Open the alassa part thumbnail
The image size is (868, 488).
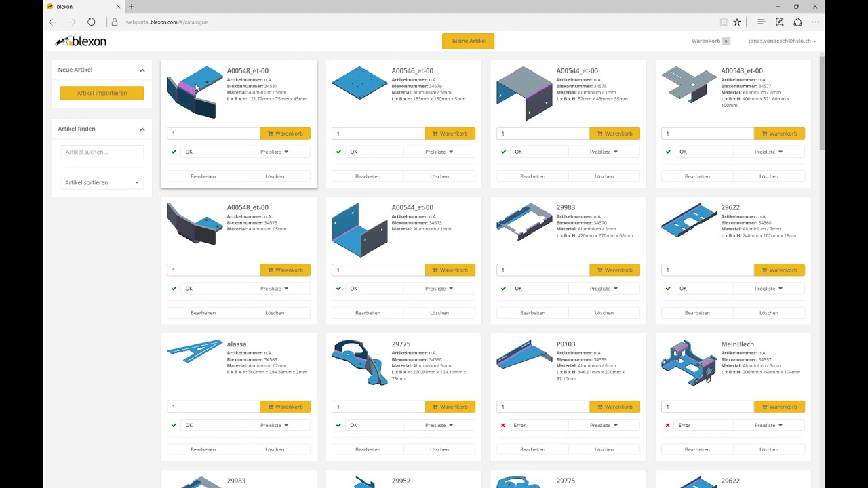pos(195,350)
